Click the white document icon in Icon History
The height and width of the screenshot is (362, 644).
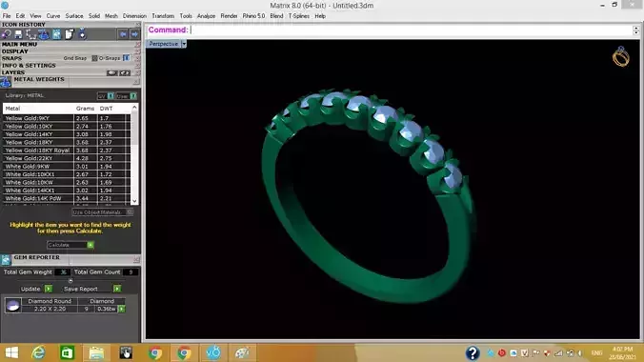69,34
